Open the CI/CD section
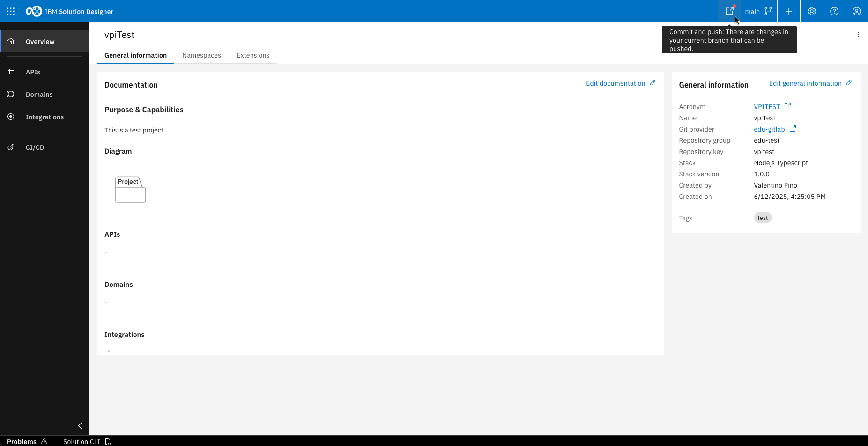The height and width of the screenshot is (446, 868). (35, 147)
